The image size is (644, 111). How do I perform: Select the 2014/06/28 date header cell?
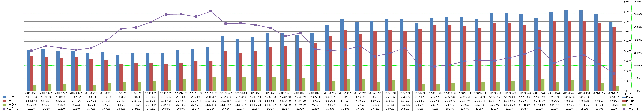[x=211, y=93]
